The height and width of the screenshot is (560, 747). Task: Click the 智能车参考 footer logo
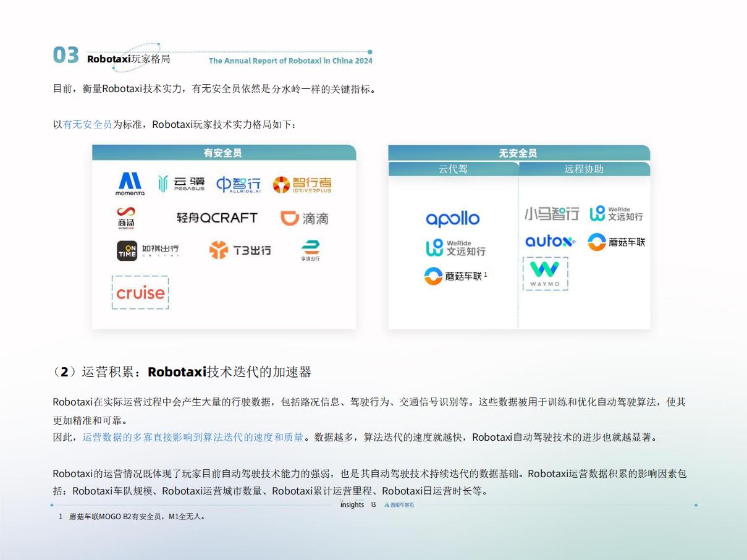399,505
